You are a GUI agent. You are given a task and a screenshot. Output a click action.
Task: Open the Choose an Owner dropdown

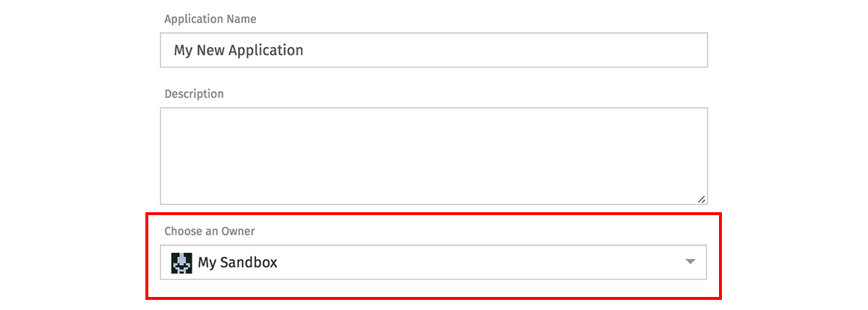pos(433,262)
